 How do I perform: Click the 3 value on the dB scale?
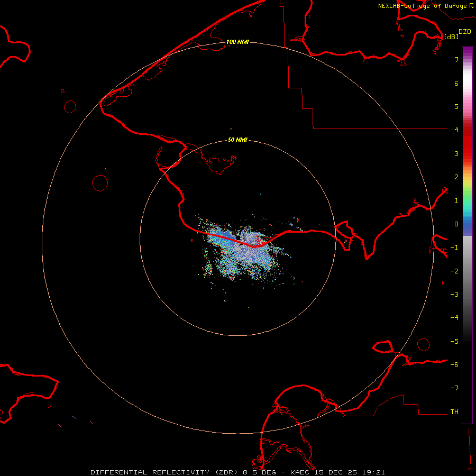tap(456, 153)
